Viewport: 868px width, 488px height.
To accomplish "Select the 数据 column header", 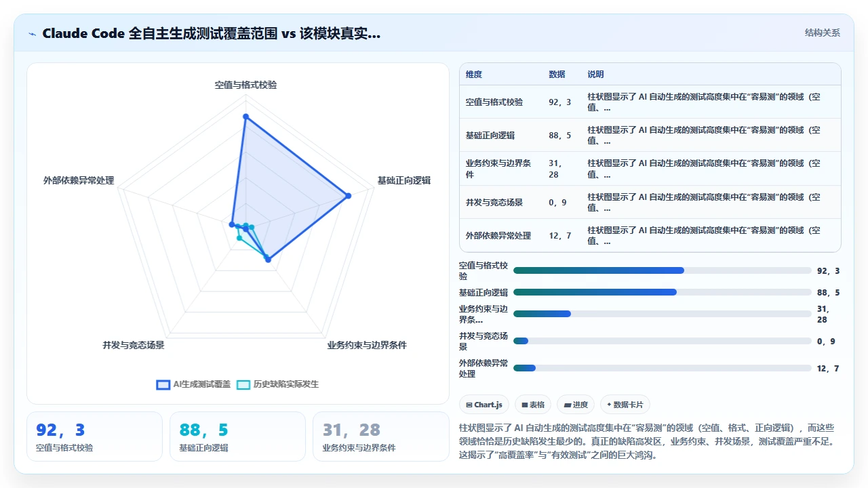I will 557,75.
